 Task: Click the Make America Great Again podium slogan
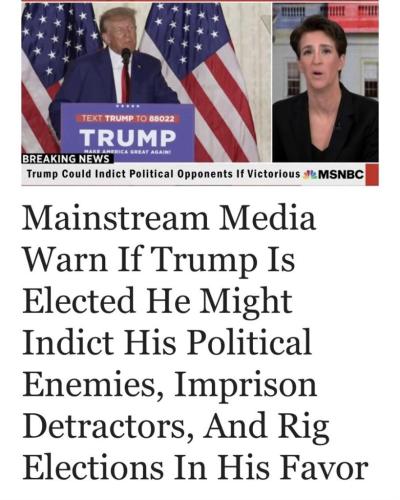(128, 152)
